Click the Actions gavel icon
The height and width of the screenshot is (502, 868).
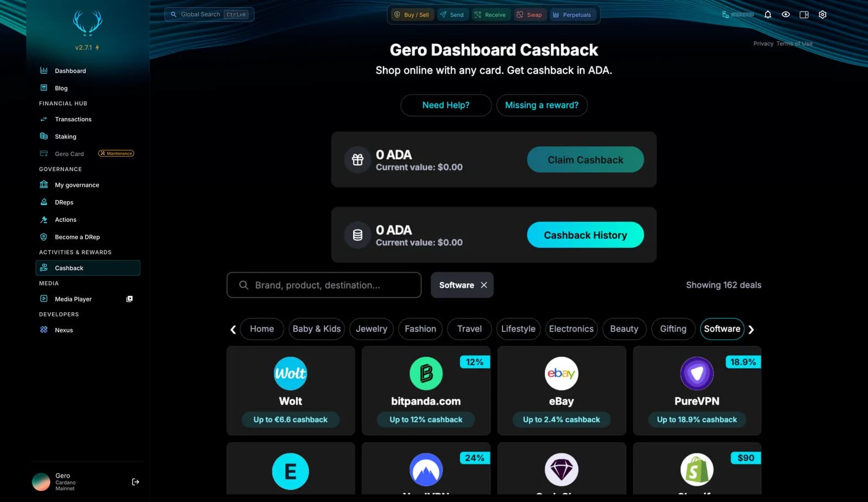pyautogui.click(x=44, y=220)
